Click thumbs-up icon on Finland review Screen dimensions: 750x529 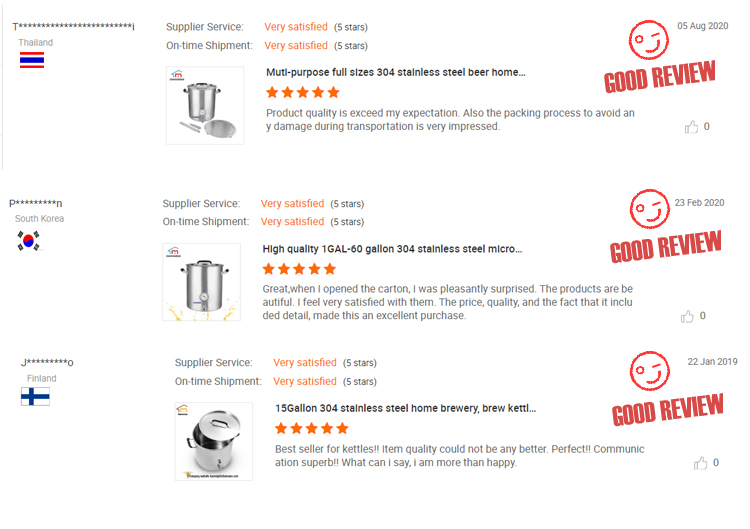click(701, 463)
